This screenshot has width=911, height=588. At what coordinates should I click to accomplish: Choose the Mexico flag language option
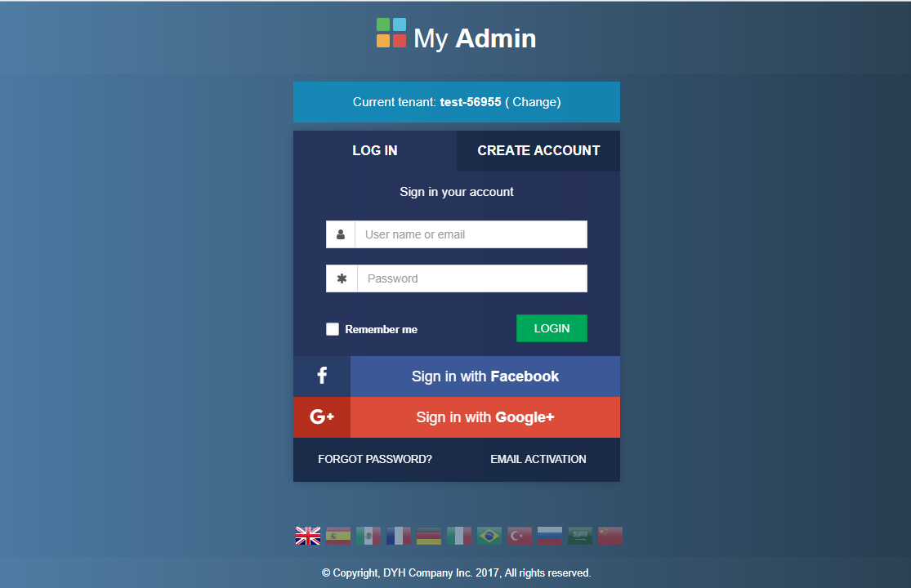point(368,536)
